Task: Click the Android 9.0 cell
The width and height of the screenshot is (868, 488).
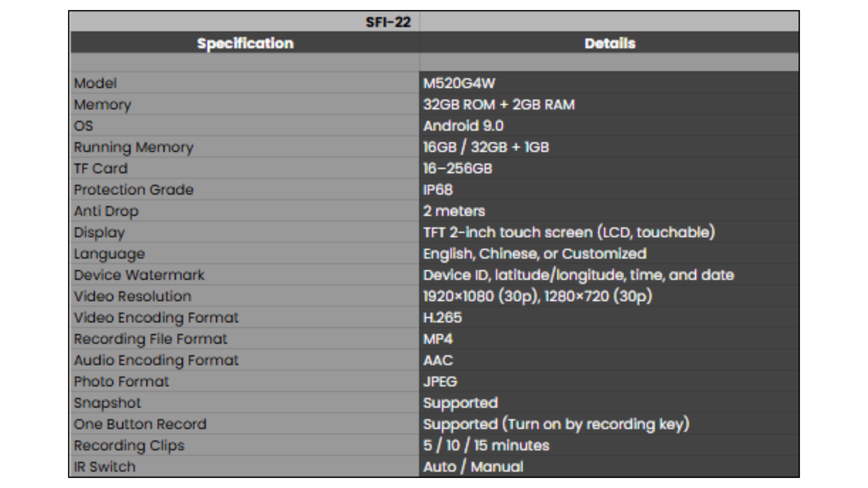Action: click(x=463, y=126)
